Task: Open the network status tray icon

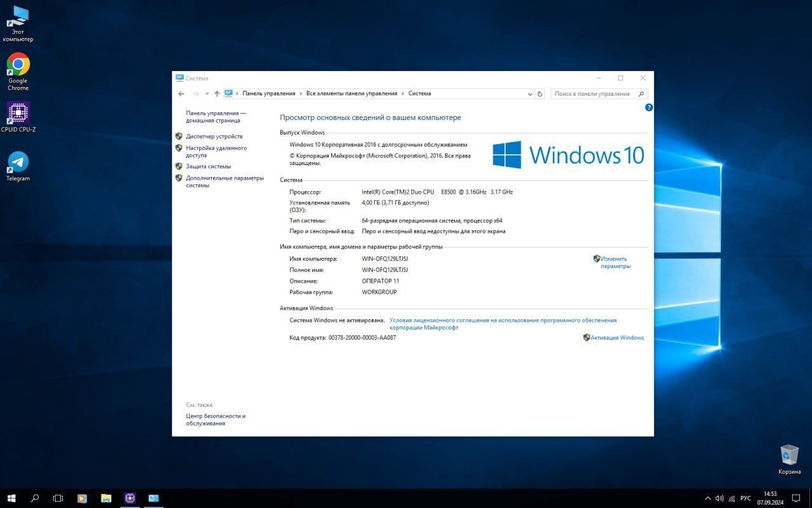Action: tap(731, 498)
